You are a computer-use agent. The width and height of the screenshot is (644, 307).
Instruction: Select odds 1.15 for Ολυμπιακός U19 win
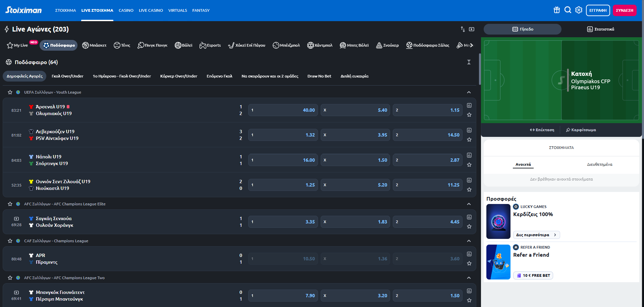(x=427, y=110)
